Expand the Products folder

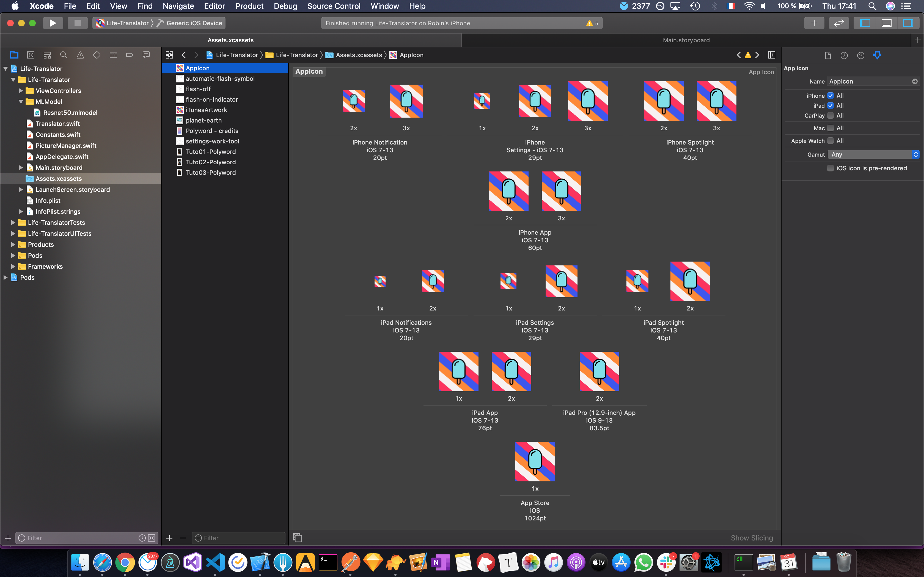pos(13,244)
